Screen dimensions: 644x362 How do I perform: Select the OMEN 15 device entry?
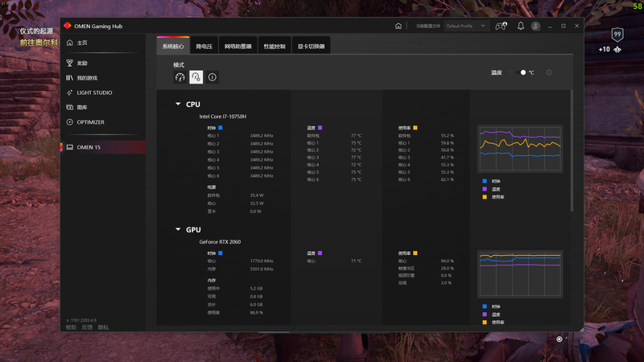103,147
